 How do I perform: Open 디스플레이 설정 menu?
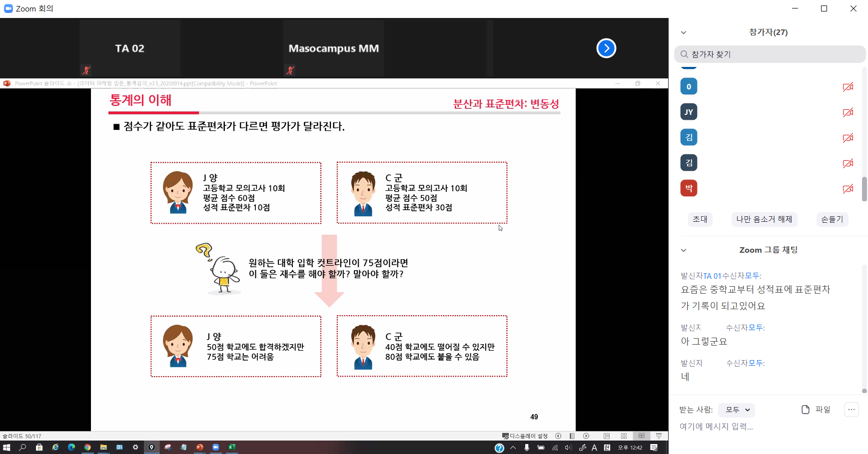tap(525, 436)
